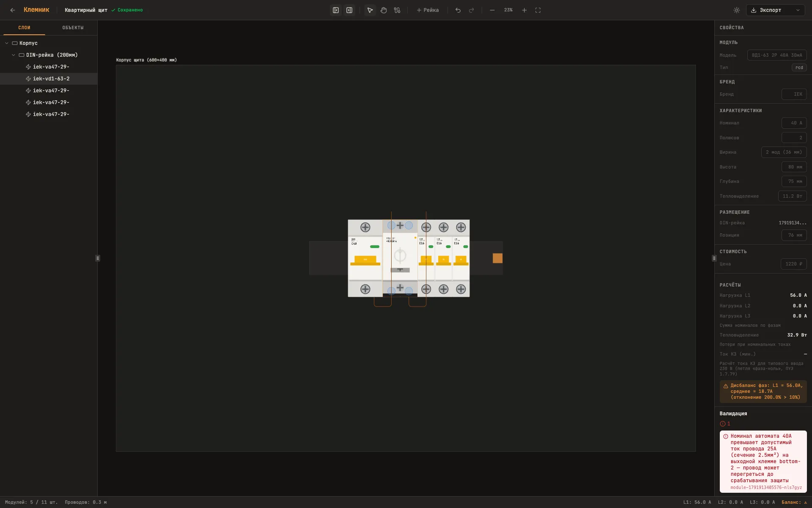Collapse the Корпус tree node

[7, 43]
